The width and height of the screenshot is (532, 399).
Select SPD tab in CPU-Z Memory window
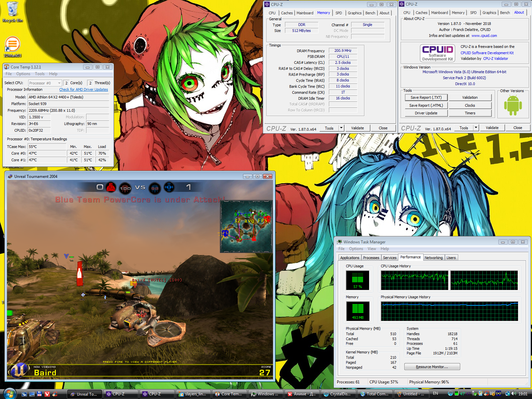(x=339, y=13)
